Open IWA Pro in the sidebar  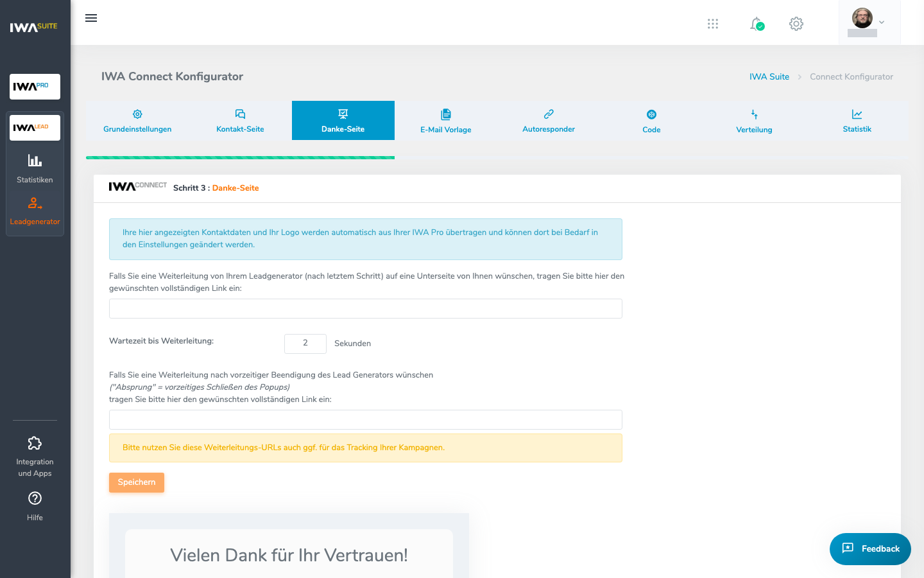pyautogui.click(x=35, y=87)
